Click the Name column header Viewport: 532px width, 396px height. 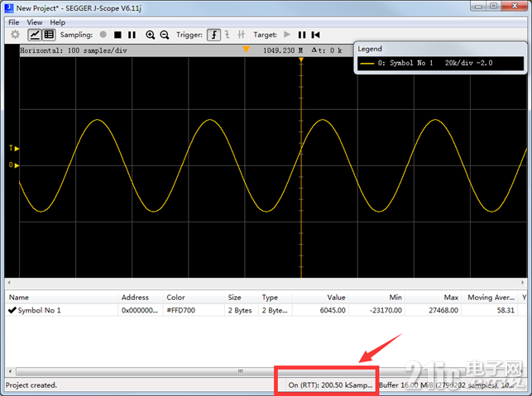(x=61, y=298)
